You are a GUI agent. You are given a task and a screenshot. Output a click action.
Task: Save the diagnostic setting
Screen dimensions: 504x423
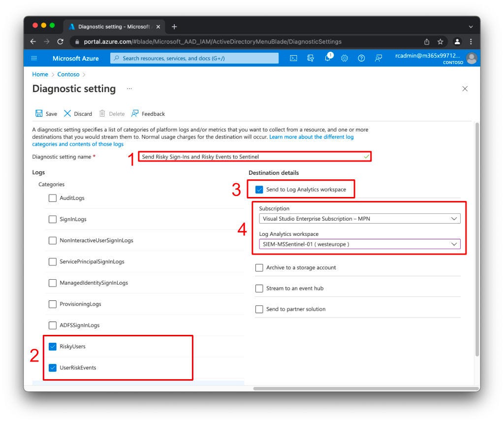point(46,114)
